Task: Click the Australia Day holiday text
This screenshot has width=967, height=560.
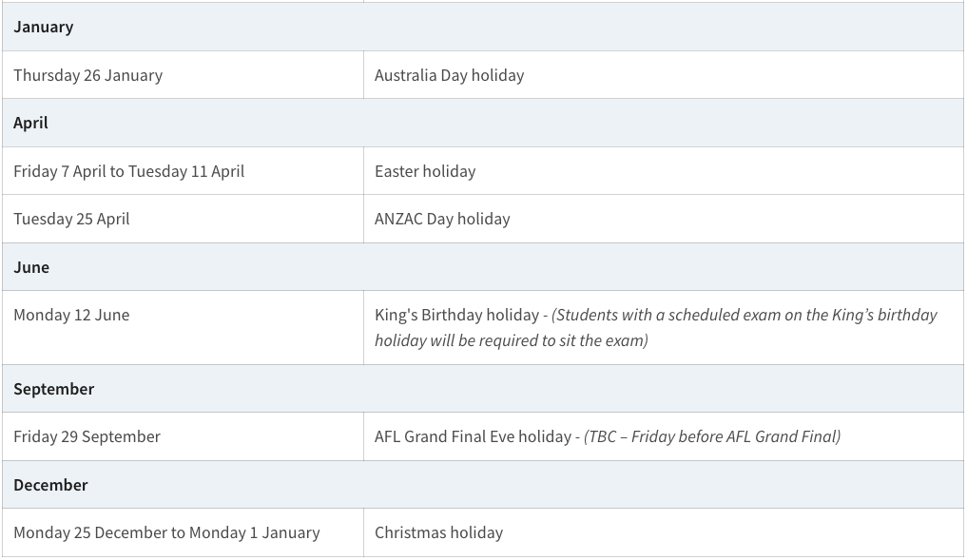Action: [x=449, y=75]
